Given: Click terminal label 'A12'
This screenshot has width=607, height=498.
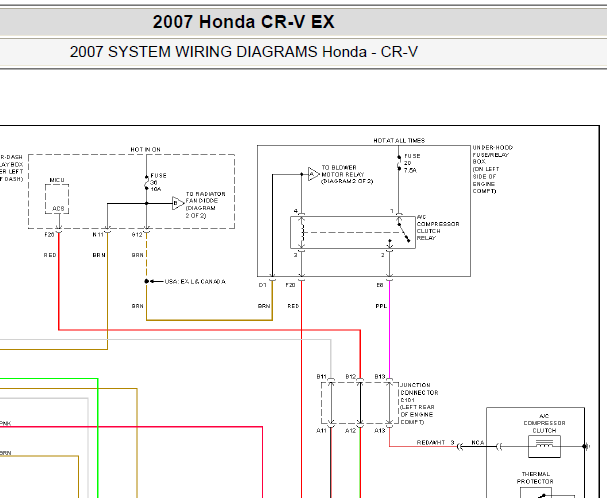Looking at the screenshot, I should (350, 430).
